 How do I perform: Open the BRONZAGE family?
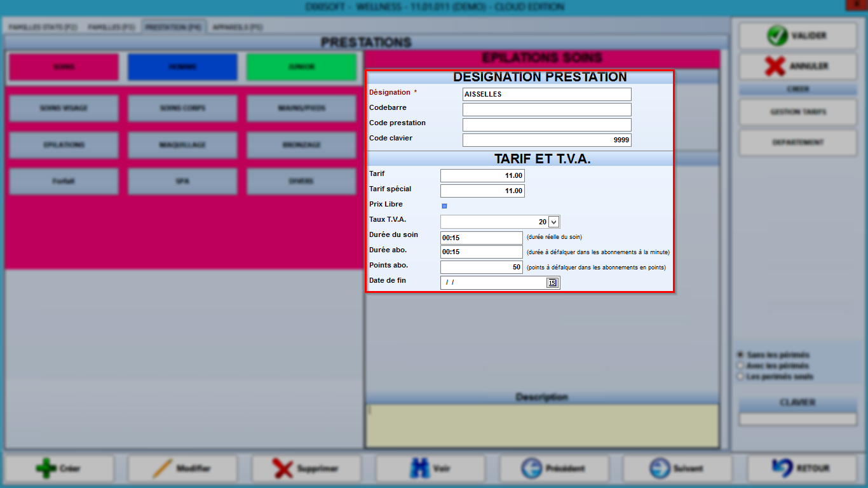pos(301,145)
